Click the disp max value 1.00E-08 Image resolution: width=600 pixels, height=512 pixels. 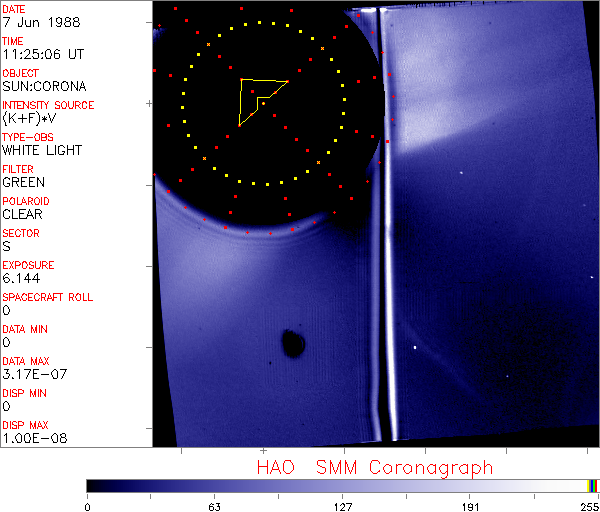click(30, 439)
